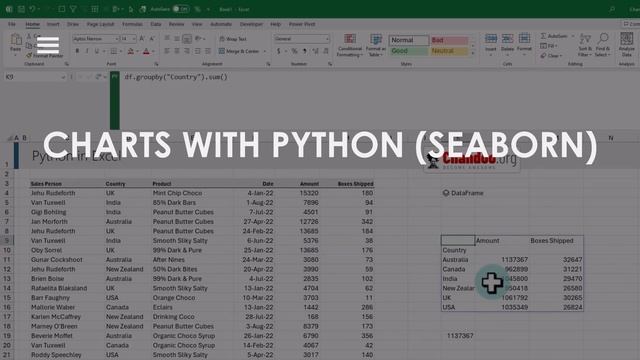Expand the Name Box dropdown arrow

click(x=63, y=77)
